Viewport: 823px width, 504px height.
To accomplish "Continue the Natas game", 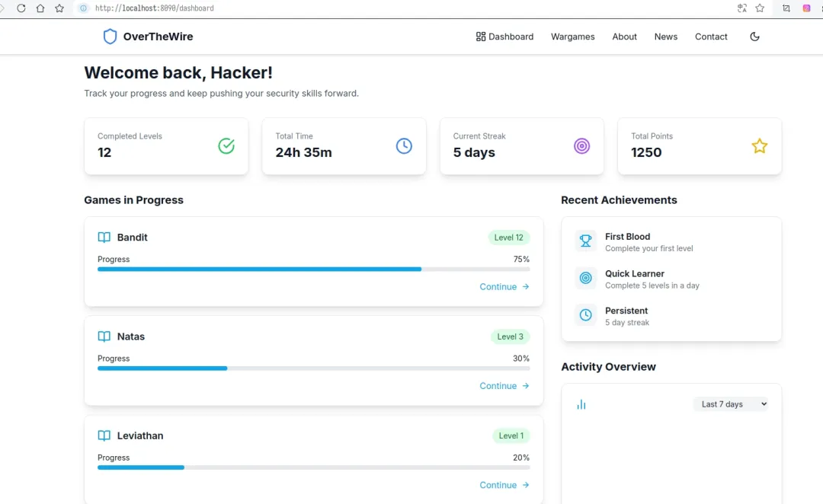I will pyautogui.click(x=504, y=386).
